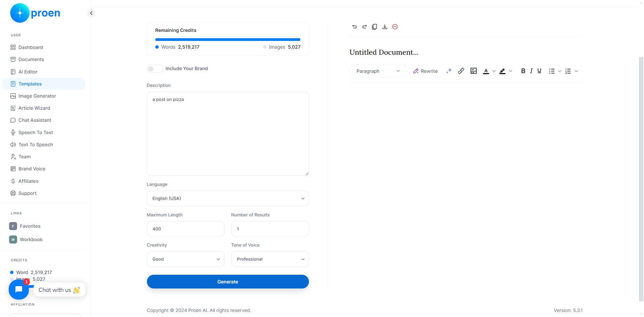Clear the document with the red circle icon
Viewport: 644px width, 317px height.
(395, 27)
